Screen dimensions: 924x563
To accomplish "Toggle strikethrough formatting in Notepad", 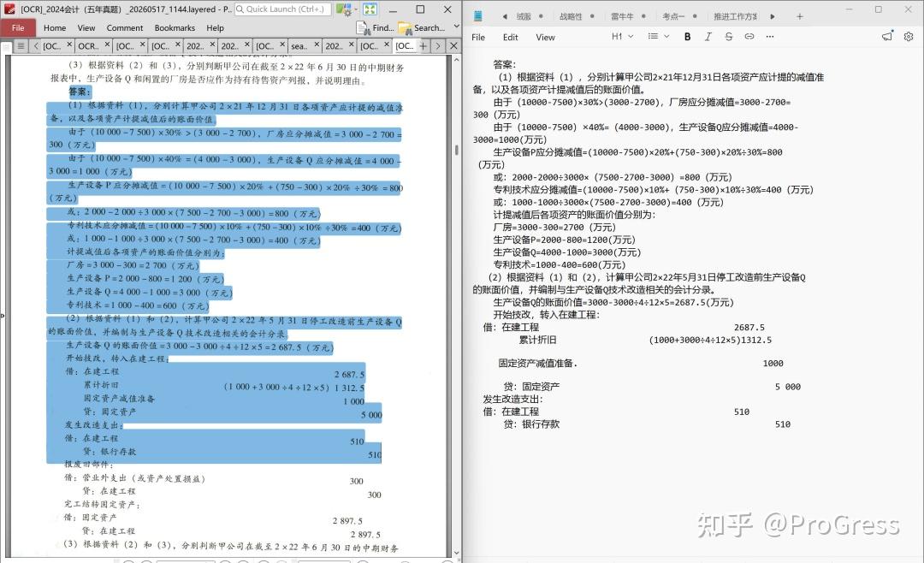I will (x=728, y=37).
